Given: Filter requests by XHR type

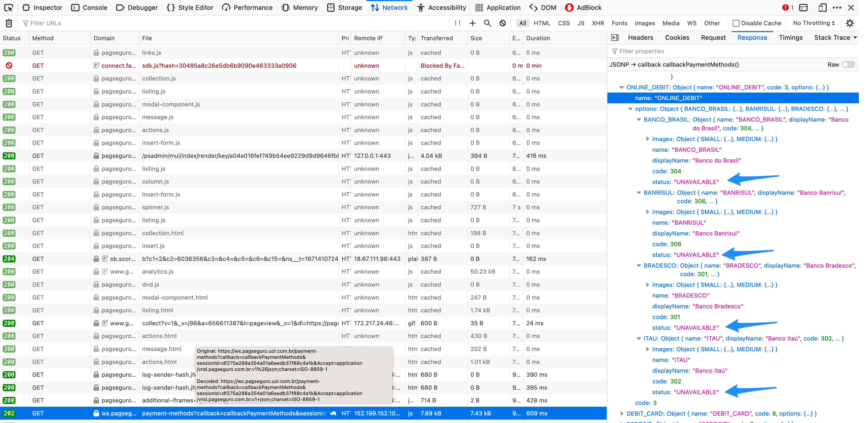Looking at the screenshot, I should (598, 23).
